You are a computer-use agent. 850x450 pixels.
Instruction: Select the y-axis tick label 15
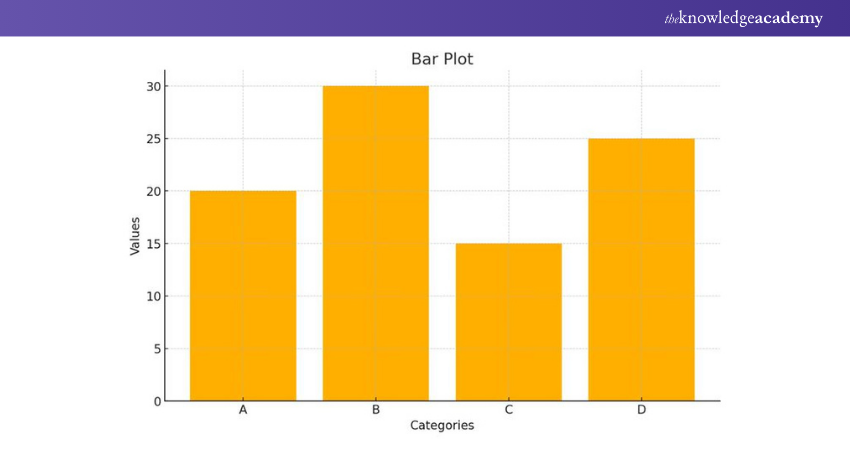point(152,244)
